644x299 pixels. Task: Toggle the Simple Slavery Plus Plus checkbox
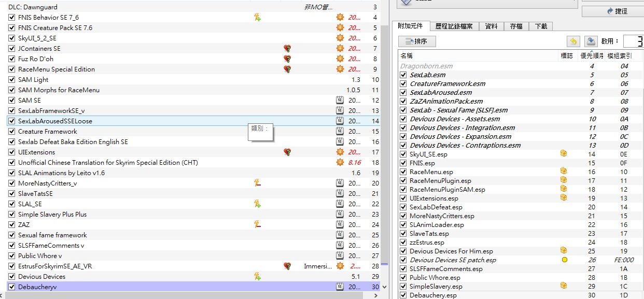pyautogui.click(x=12, y=214)
